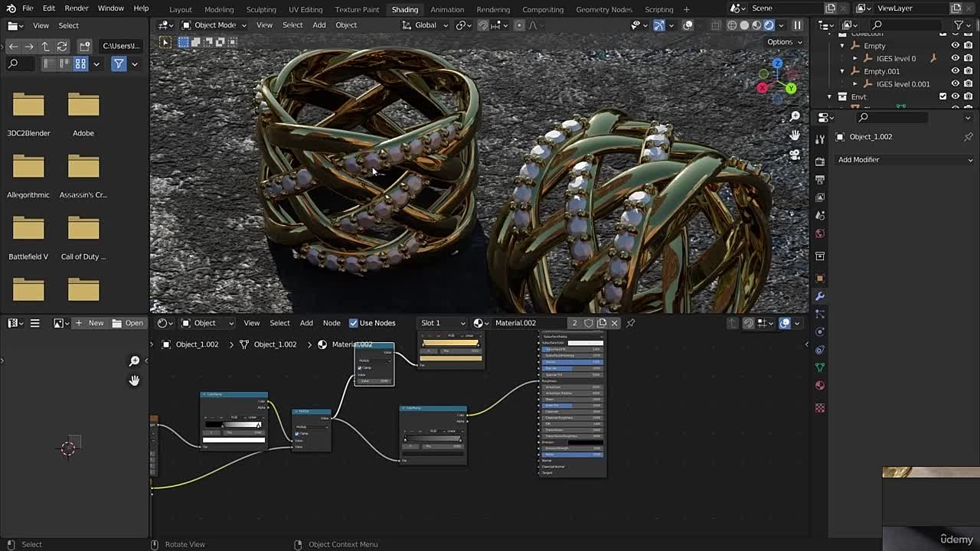This screenshot has height=551, width=980.
Task: Click the viewport zoom magnifier icon
Action: (x=795, y=116)
